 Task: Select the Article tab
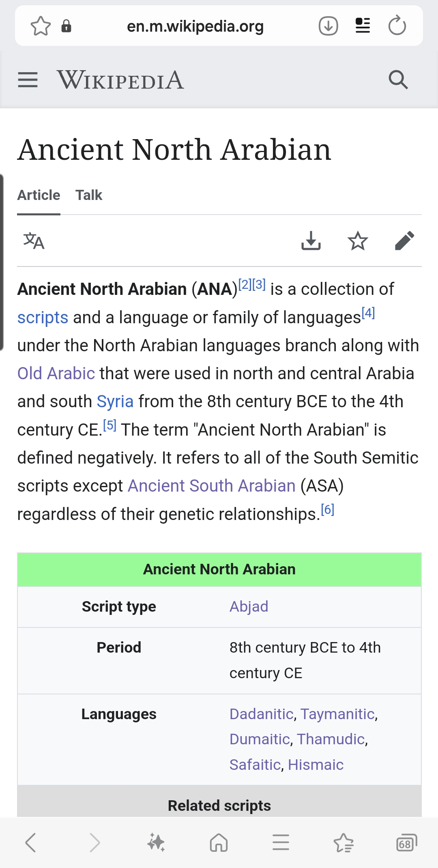click(x=39, y=196)
